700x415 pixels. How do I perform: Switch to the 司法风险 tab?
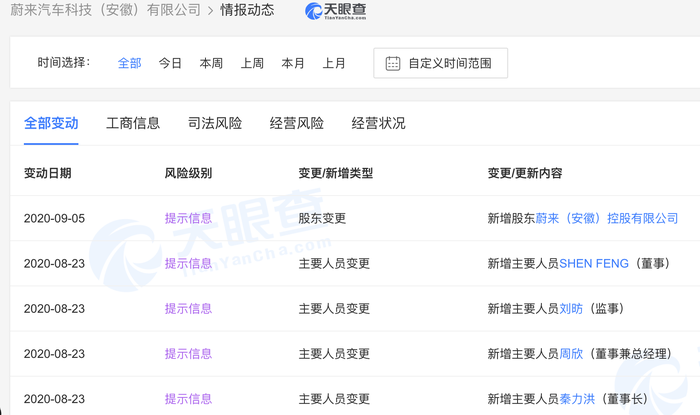(x=215, y=123)
